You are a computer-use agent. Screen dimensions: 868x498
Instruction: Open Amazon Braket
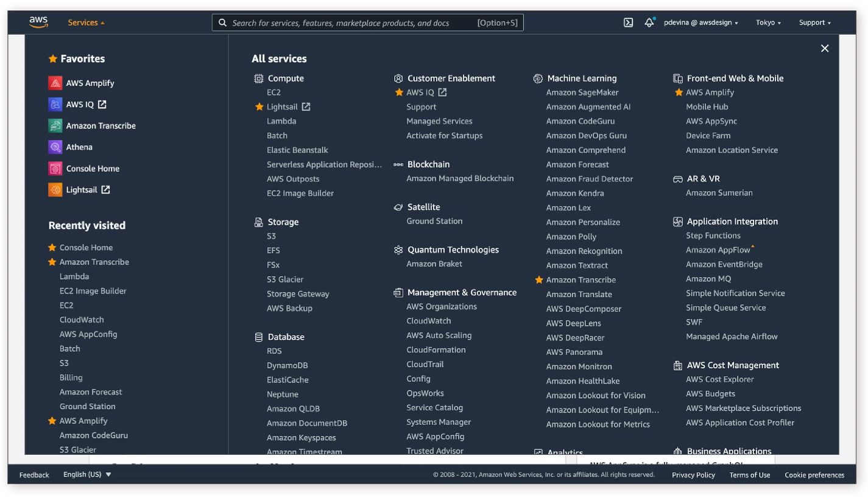click(x=434, y=264)
